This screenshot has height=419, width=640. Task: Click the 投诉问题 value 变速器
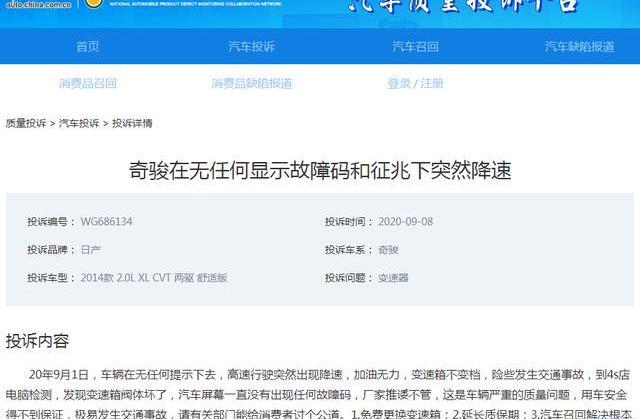pos(393,278)
